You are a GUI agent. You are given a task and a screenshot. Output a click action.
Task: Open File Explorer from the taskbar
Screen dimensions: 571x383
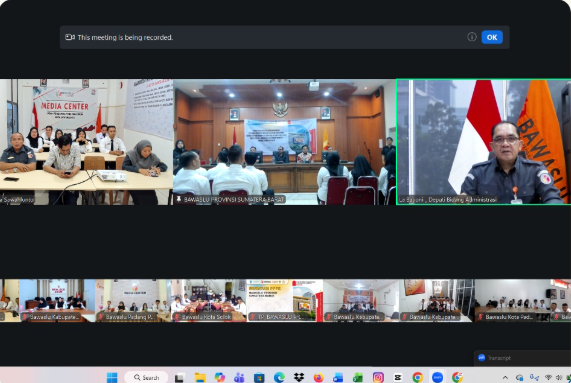(x=200, y=378)
